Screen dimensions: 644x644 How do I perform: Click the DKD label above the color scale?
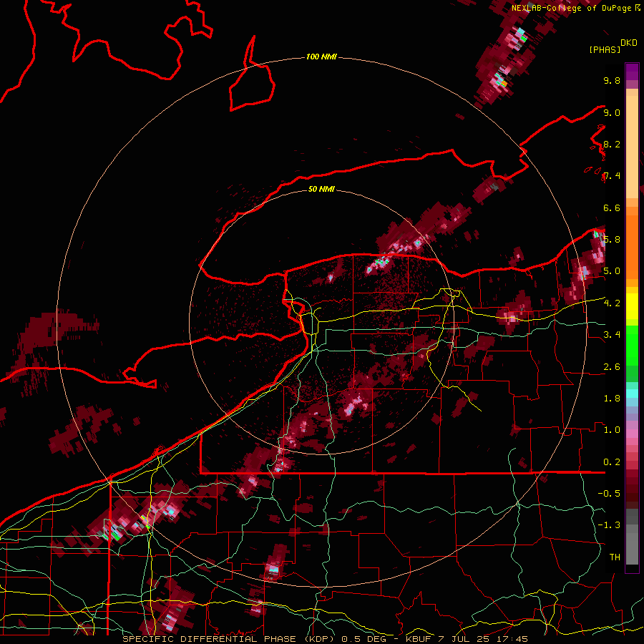(629, 43)
